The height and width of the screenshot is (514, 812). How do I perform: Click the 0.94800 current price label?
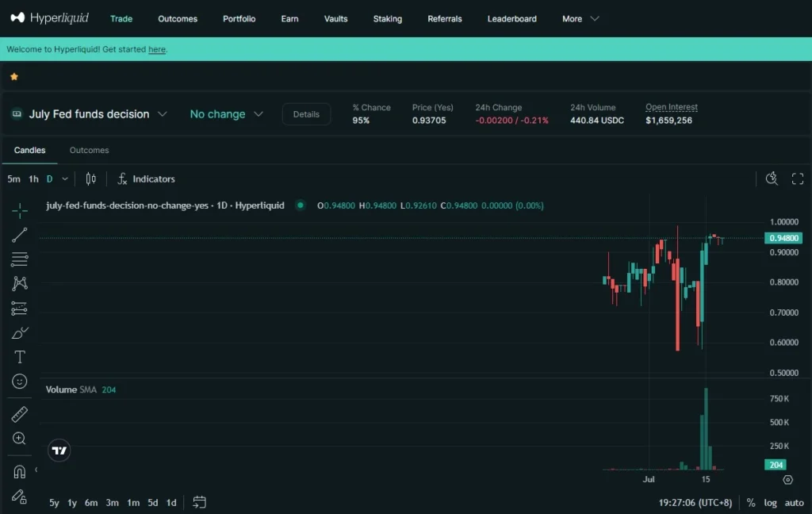(x=783, y=238)
